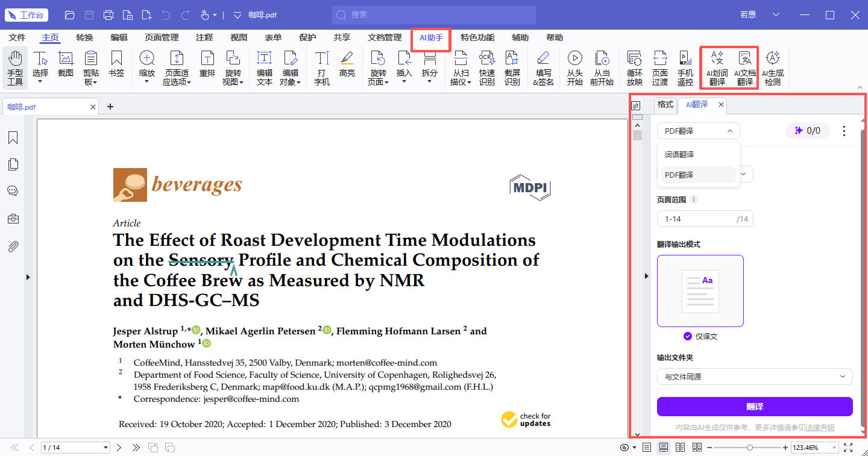This screenshot has height=456, width=868.
Task: Switch to two-page facing view
Action: pyautogui.click(x=681, y=448)
